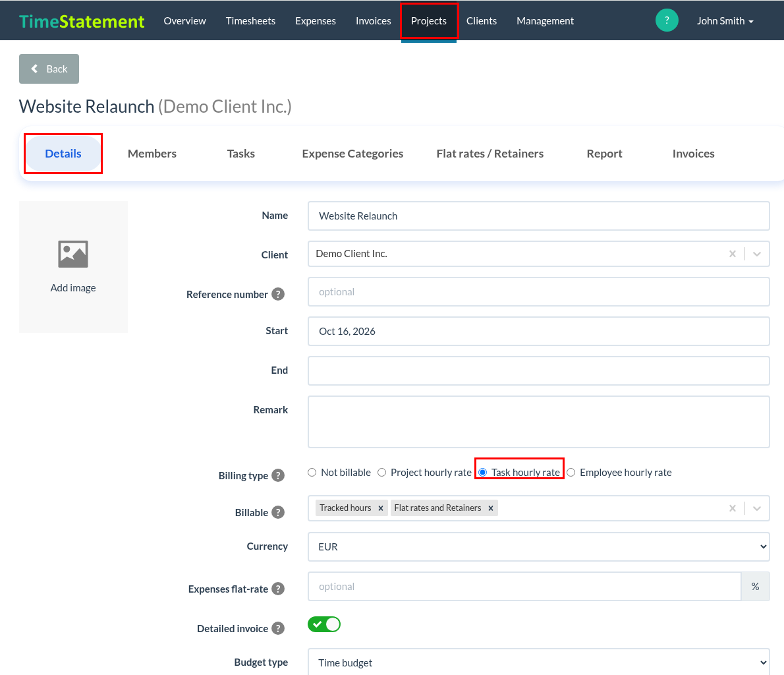784x675 pixels.
Task: Click the Name input field
Action: coord(538,216)
